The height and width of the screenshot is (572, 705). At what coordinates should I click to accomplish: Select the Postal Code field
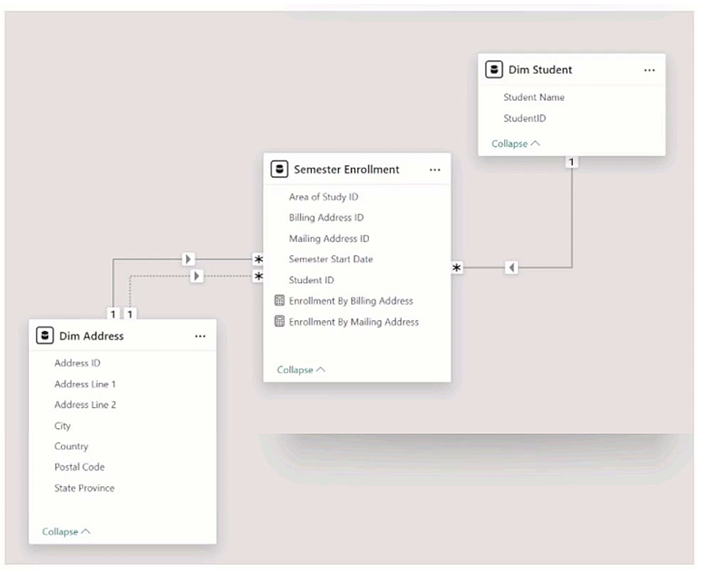(79, 467)
